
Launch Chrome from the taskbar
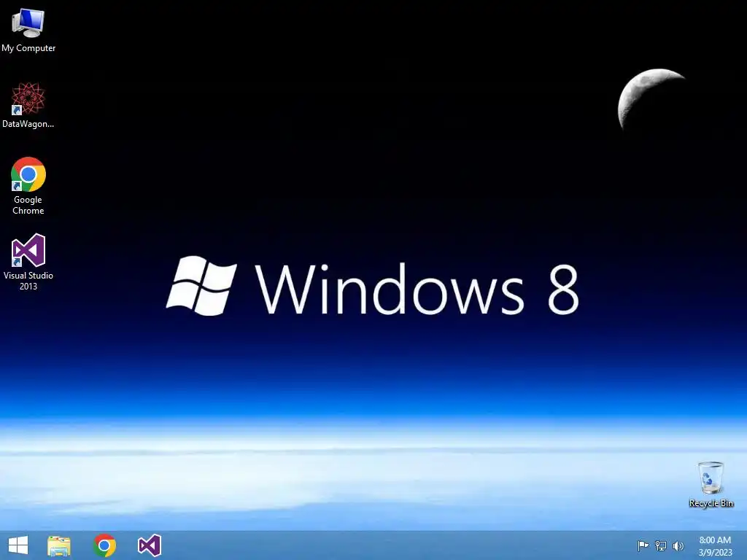click(x=104, y=545)
